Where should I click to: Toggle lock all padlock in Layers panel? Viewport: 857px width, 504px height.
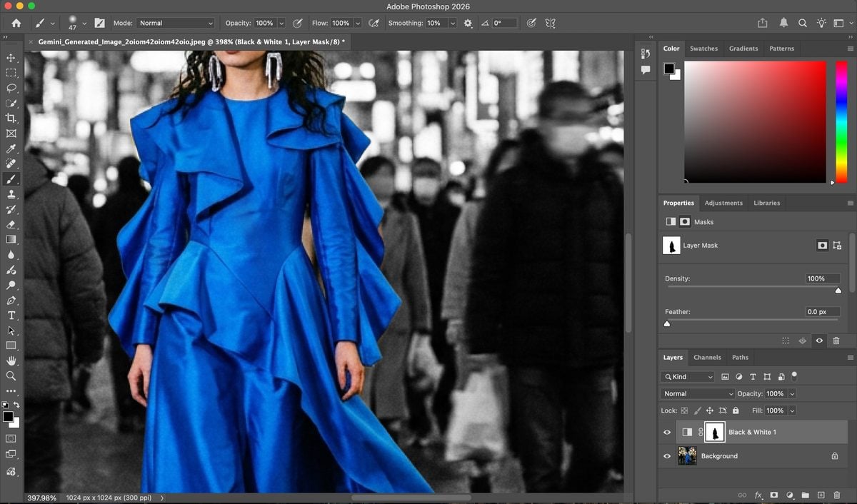pos(736,410)
